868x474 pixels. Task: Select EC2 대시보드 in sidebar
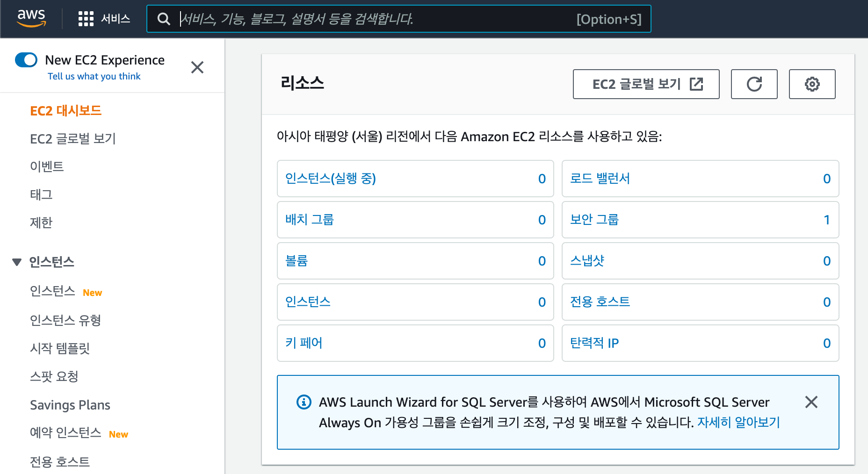click(65, 111)
